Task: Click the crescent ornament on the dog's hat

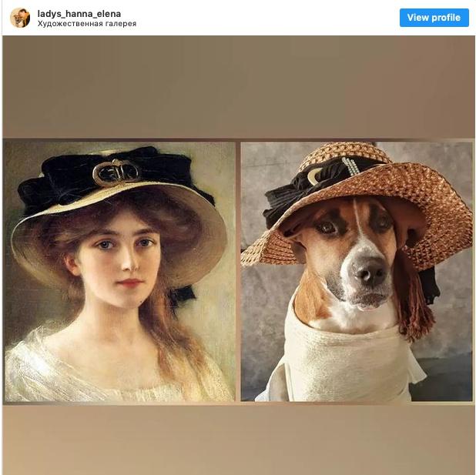Action: pos(313,176)
